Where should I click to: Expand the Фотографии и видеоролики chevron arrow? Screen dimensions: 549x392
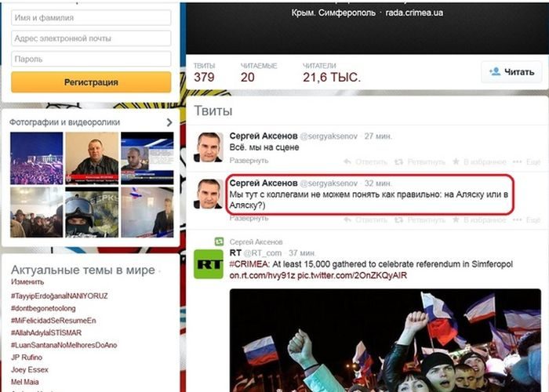click(169, 122)
